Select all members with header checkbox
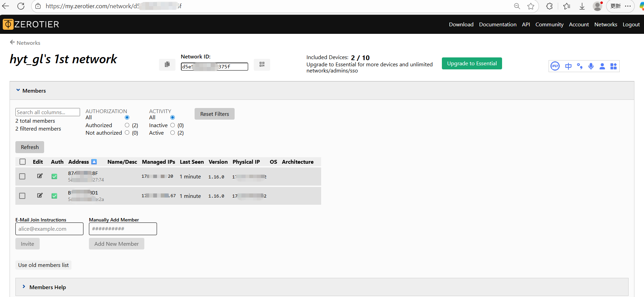The image size is (644, 297). (x=23, y=162)
